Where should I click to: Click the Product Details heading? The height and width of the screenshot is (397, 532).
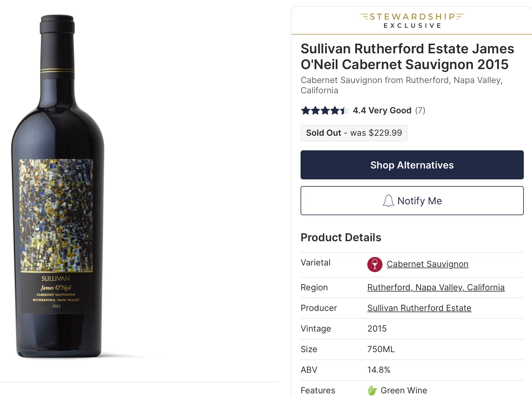point(341,238)
